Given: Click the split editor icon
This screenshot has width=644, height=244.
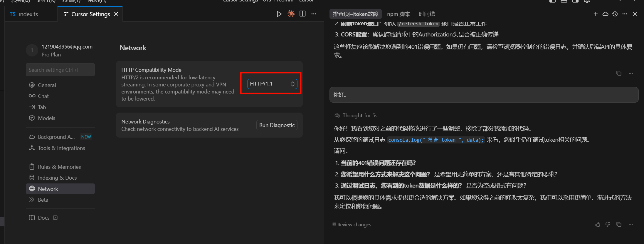Looking at the screenshot, I should 302,14.
